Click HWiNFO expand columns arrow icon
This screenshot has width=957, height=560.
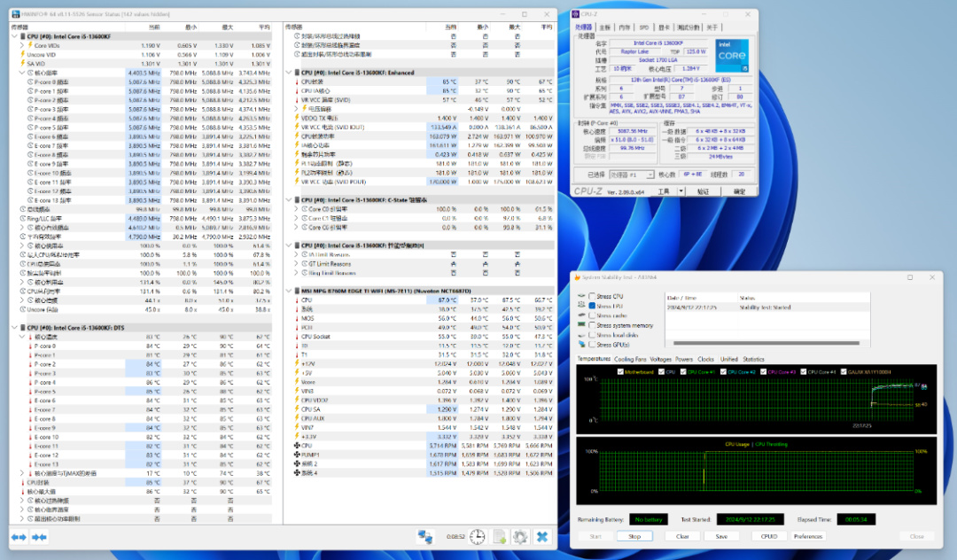(18, 537)
